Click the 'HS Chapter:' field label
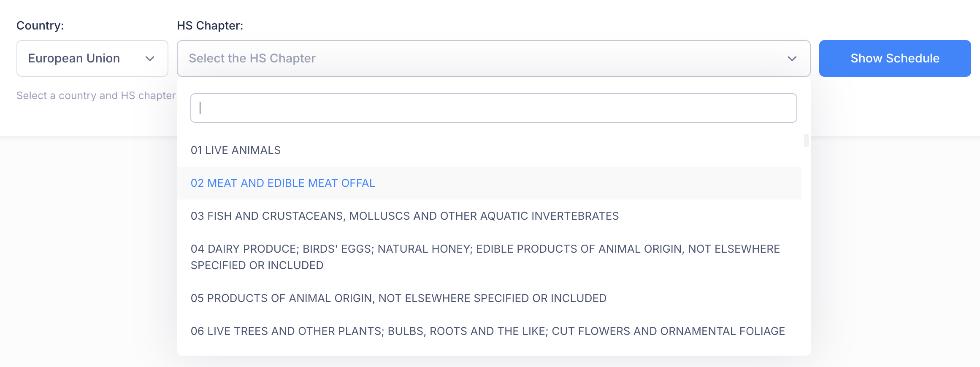The image size is (980, 367). (x=210, y=26)
